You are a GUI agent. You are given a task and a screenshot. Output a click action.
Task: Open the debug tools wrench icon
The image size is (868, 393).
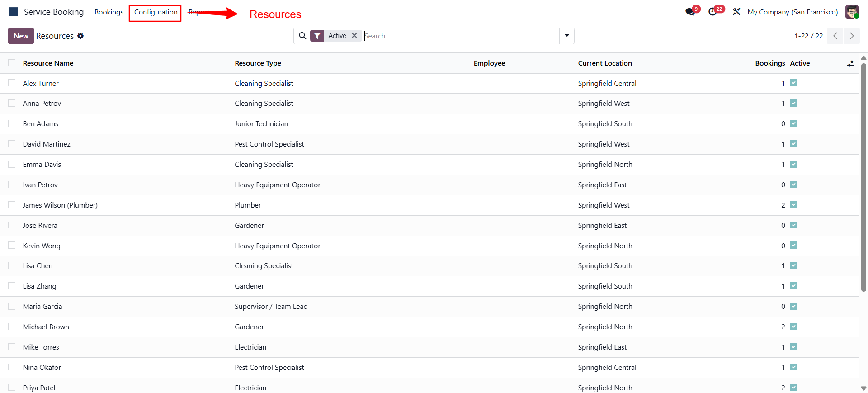pos(736,12)
